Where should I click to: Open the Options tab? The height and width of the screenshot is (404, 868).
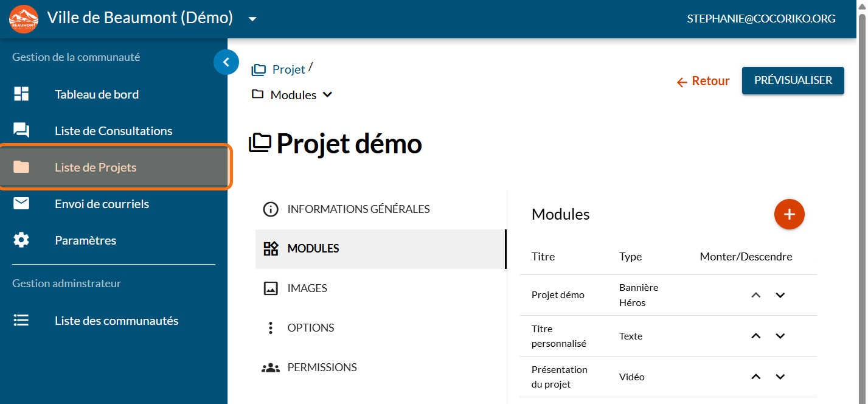click(x=310, y=328)
